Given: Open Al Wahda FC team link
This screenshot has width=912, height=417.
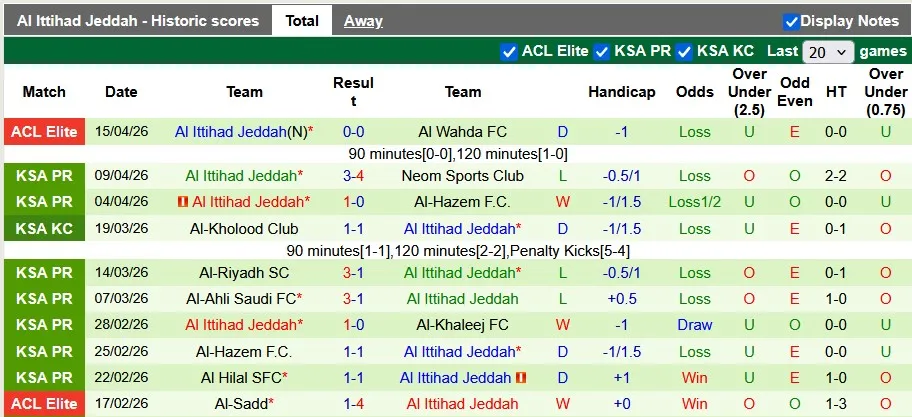Looking at the screenshot, I should tap(463, 132).
